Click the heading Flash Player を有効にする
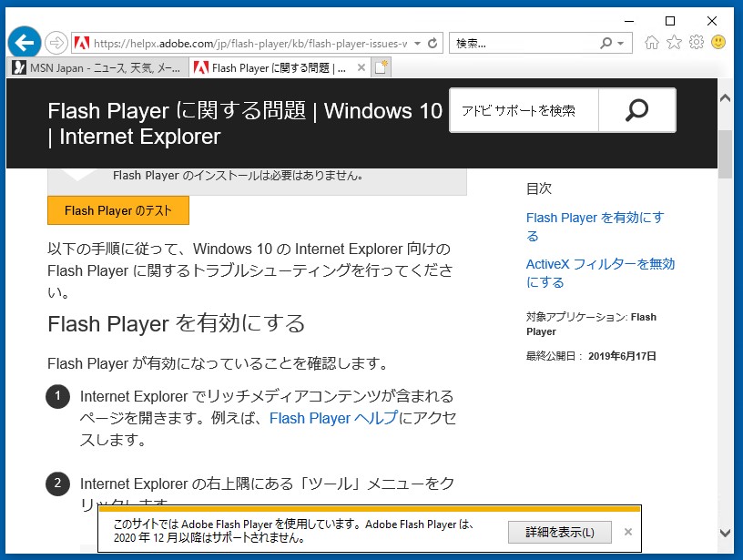Screen dimensions: 743x560 click(176, 323)
